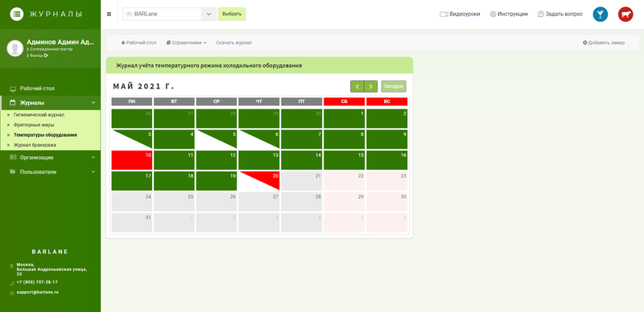
Task: Select weekend calendar day 22
Action: 345,181
